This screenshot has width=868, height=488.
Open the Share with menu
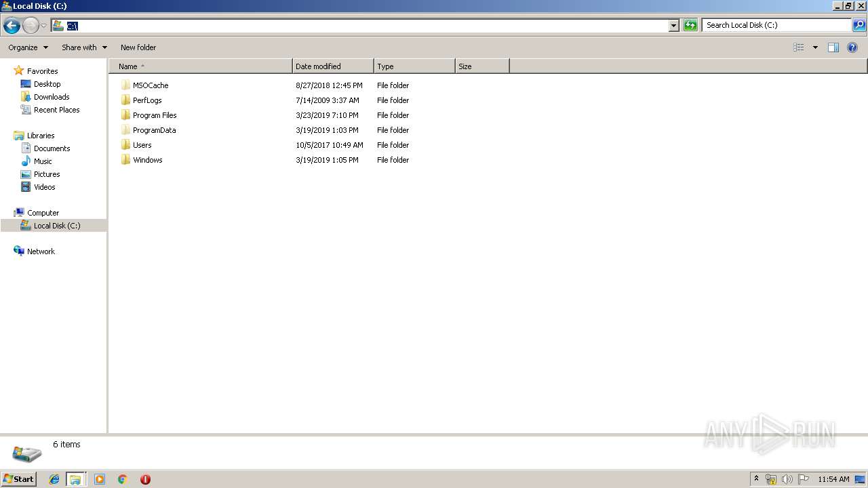coord(84,47)
